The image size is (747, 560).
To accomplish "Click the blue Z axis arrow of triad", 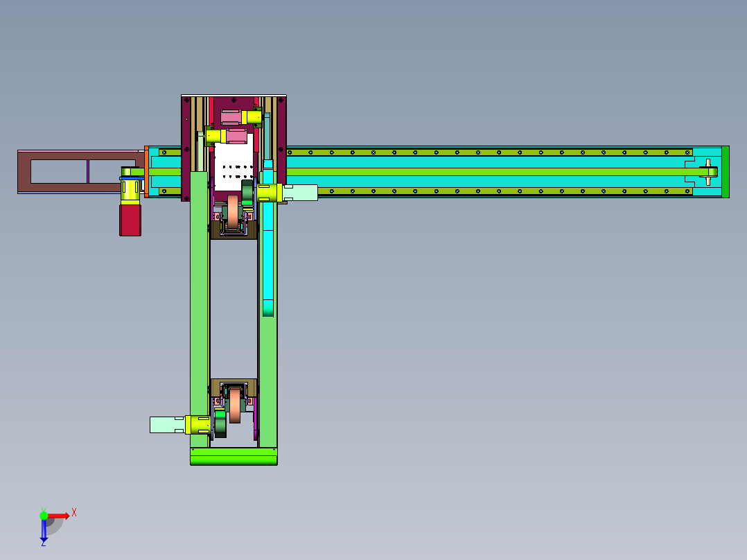I will [x=44, y=530].
